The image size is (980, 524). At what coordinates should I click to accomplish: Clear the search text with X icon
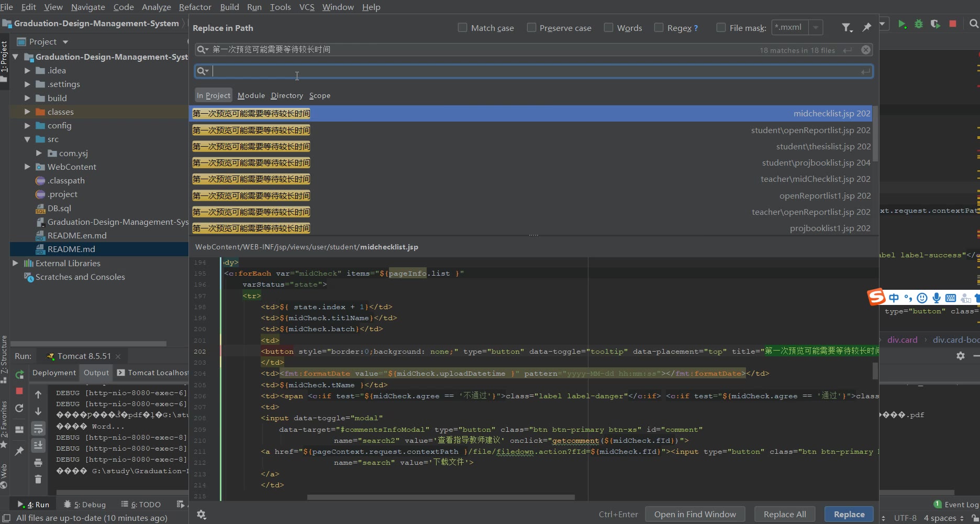[866, 50]
